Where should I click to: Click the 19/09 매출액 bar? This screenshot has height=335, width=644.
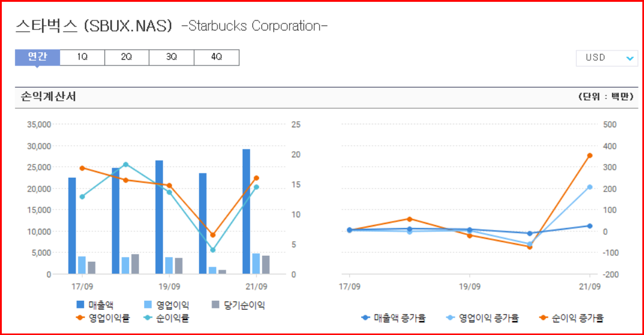tap(159, 217)
